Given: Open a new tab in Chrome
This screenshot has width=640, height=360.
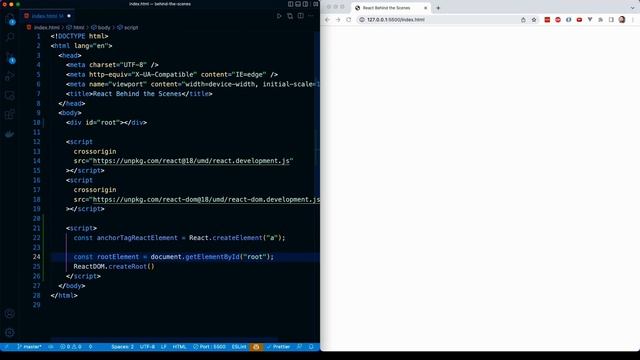Looking at the screenshot, I should pyautogui.click(x=438, y=8).
